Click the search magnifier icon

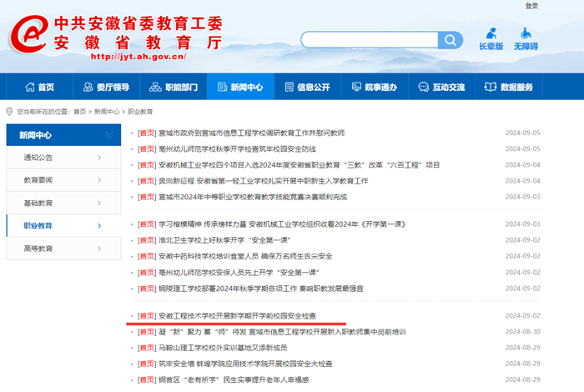[x=451, y=40]
